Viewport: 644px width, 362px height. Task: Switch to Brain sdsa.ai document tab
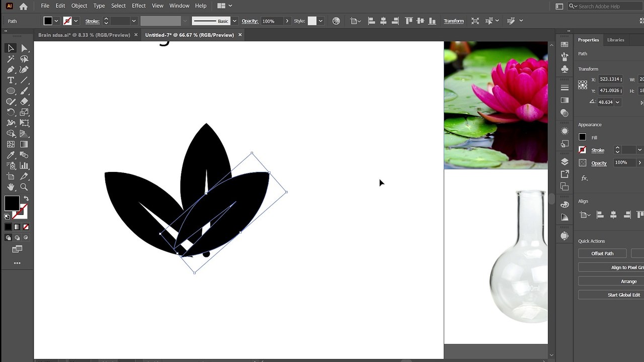click(84, 35)
